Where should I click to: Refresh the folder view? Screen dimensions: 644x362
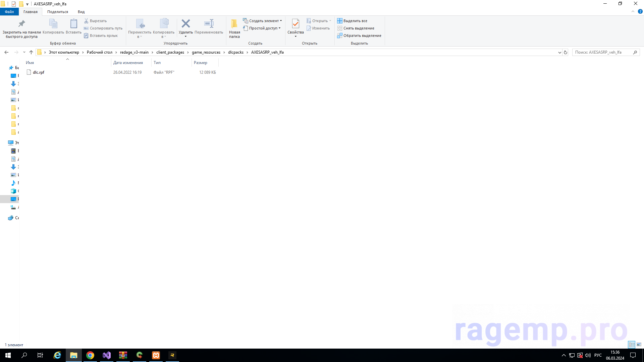click(x=566, y=52)
